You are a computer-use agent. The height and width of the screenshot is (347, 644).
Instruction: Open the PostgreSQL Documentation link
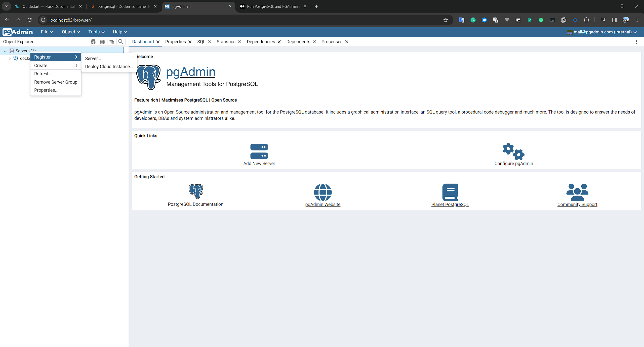click(x=195, y=204)
